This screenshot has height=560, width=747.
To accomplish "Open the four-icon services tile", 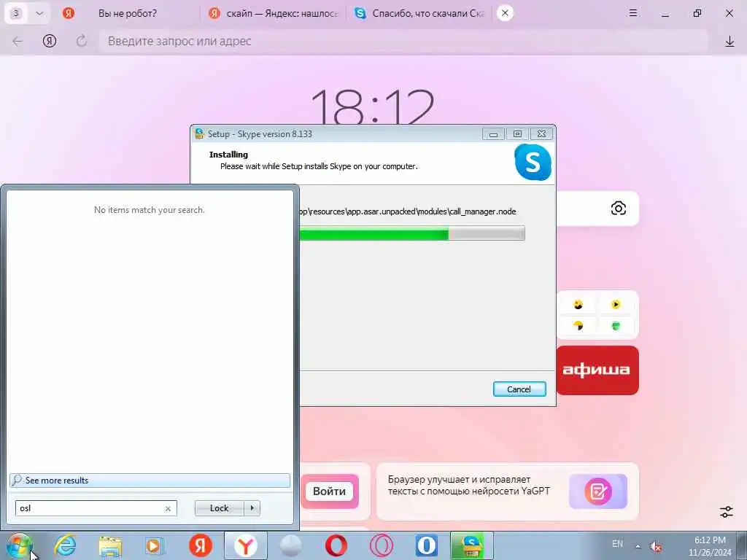I will (x=597, y=315).
